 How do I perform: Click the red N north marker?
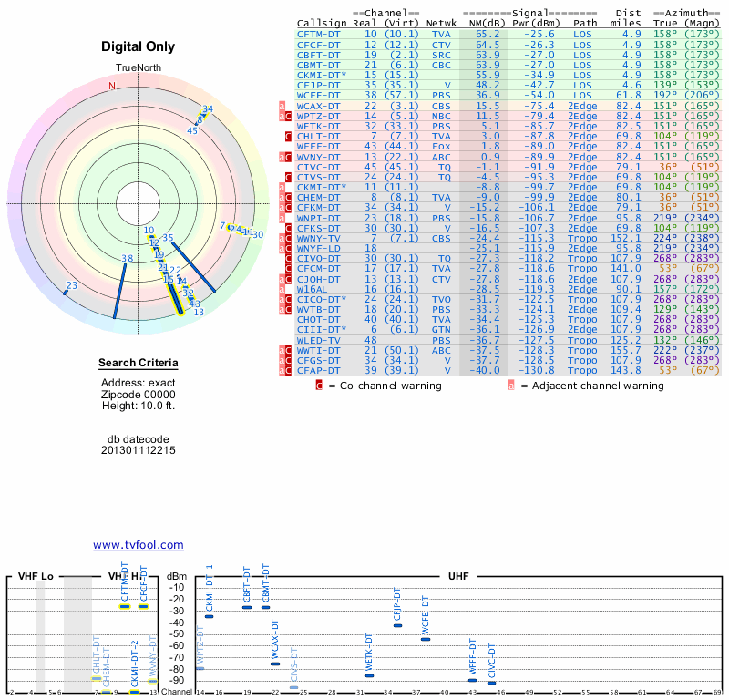[112, 86]
